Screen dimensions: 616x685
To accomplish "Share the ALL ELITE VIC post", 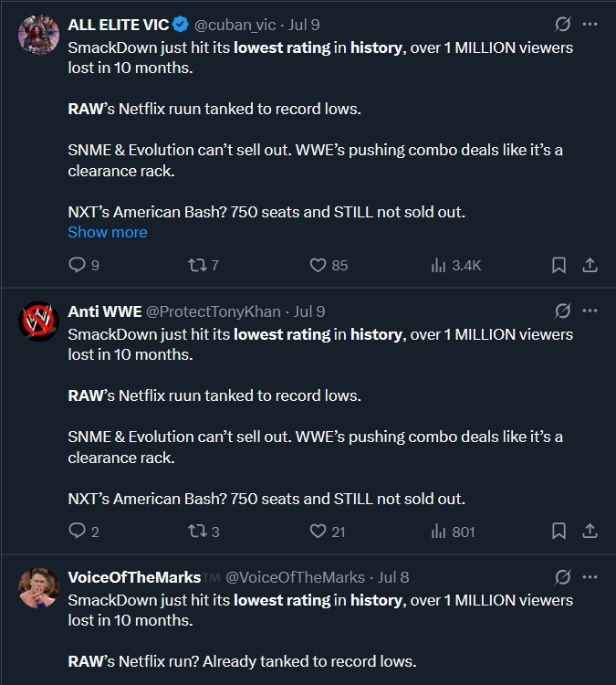I will coord(590,266).
